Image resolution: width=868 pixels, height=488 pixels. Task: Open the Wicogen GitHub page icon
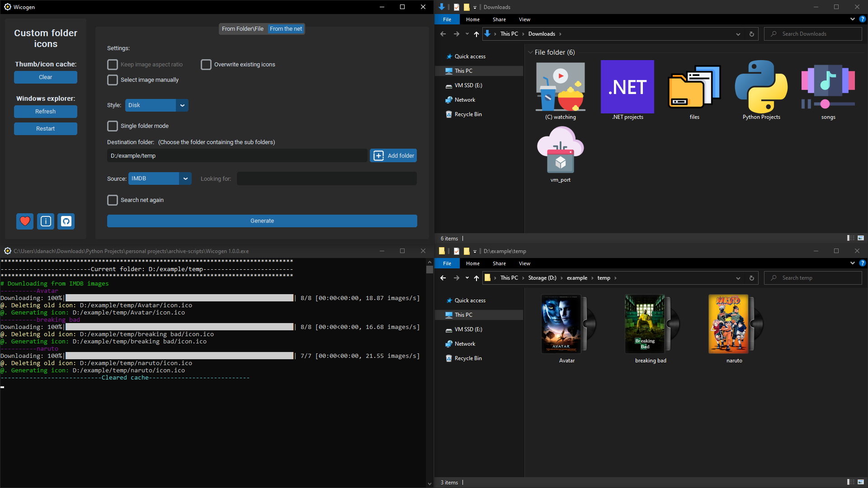pyautogui.click(x=66, y=221)
